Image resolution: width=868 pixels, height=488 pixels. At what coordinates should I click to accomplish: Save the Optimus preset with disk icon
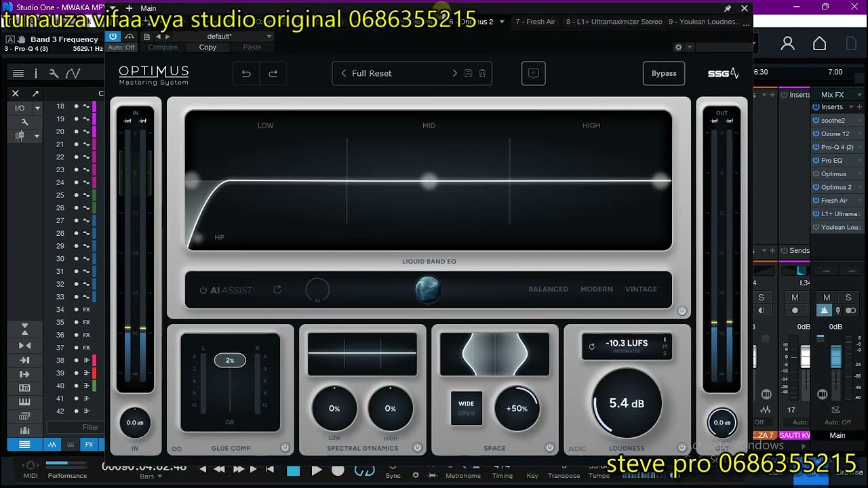468,73
